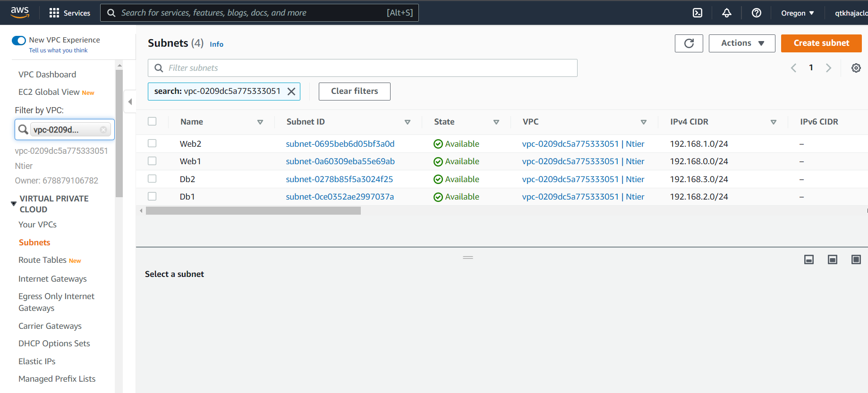
Task: Go to next page arrow
Action: pos(828,68)
